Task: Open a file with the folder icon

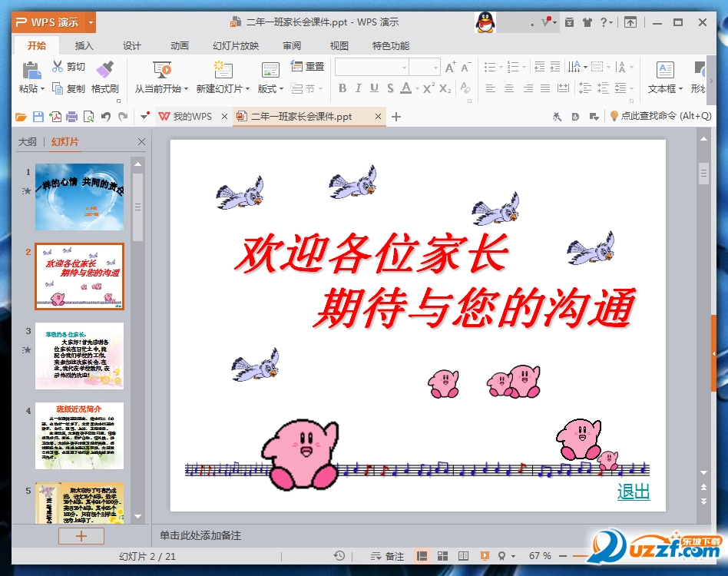Action: point(21,117)
